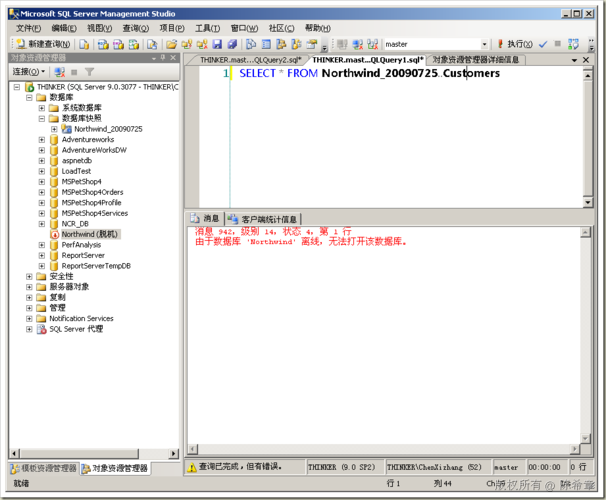Switch to the 模板资源管理器 (Template Explorer) bottom tab
The image size is (606, 500).
click(44, 469)
